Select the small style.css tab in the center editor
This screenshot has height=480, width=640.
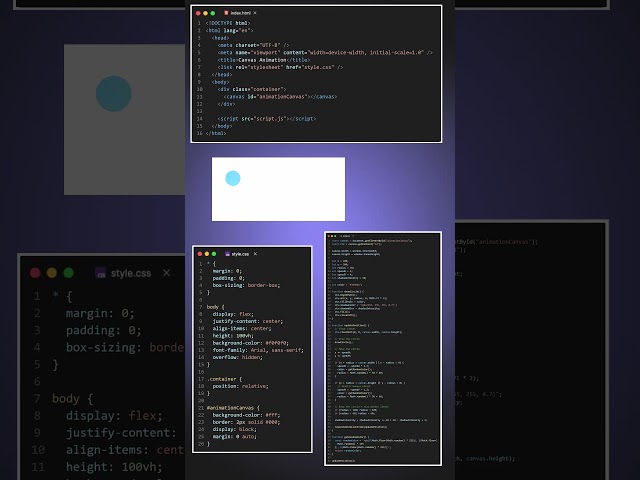click(x=240, y=254)
